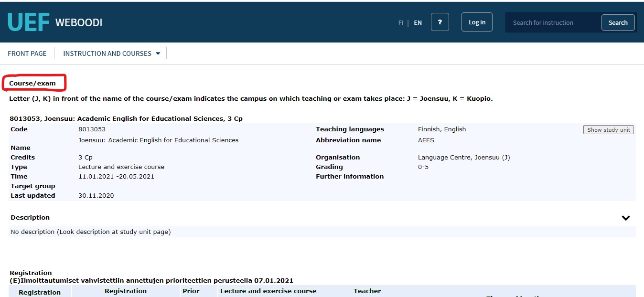Open the Instruction and Courses dropdown arrow
Viewport: 644px width, 297px height.
(158, 53)
